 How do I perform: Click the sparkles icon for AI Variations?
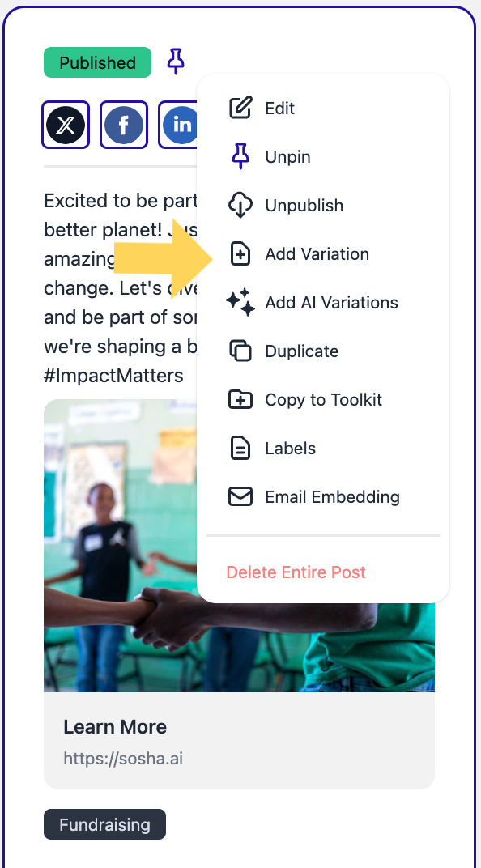240,302
